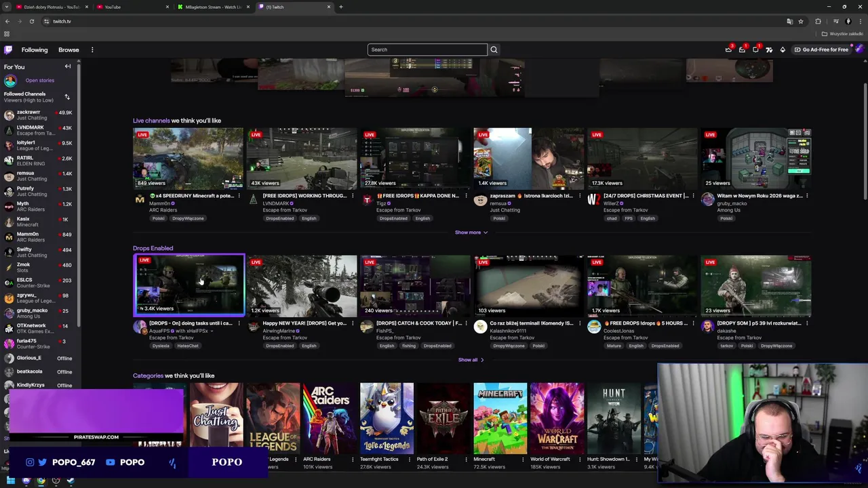This screenshot has width=868, height=488.
Task: Open options menu for LVNDMARK stream card
Action: point(353,196)
